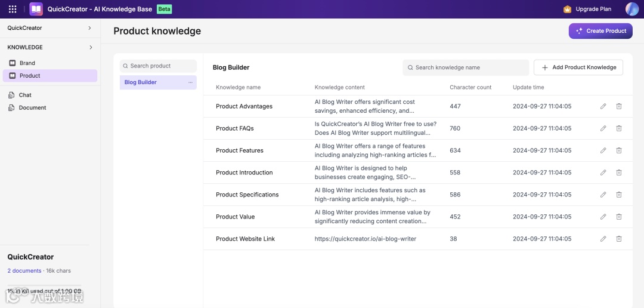Image resolution: width=644 pixels, height=308 pixels.
Task: Expand the QuickCreator workspace chevron
Action: [x=90, y=28]
